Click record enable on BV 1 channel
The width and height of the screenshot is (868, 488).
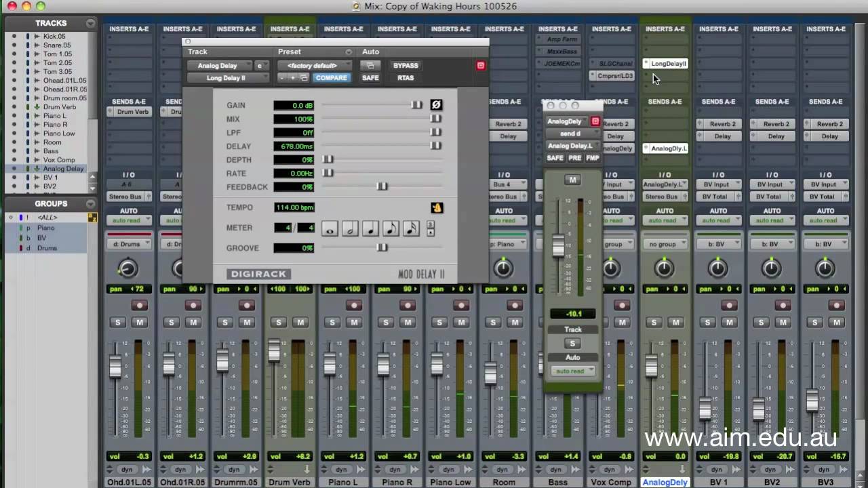[730, 306]
